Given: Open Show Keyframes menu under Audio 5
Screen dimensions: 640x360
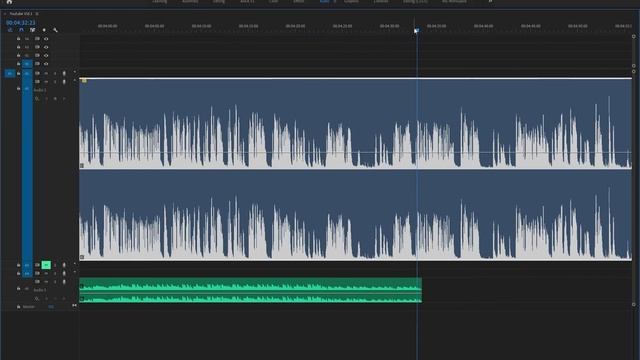Looking at the screenshot, I should point(37,299).
